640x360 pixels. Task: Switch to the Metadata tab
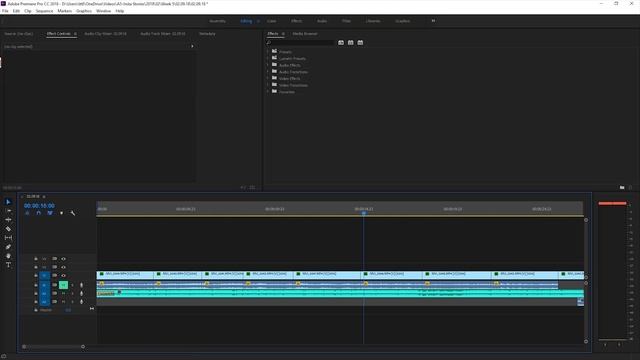tap(207, 34)
